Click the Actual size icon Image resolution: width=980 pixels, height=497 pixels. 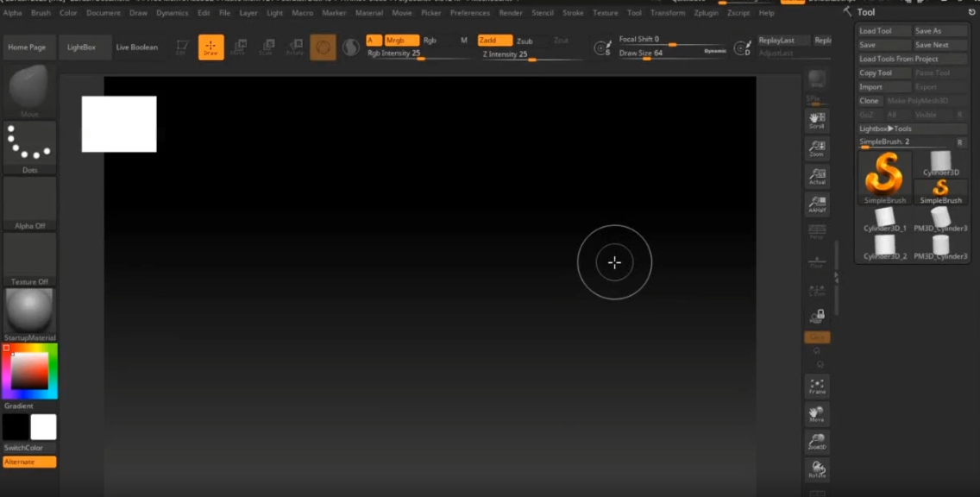tap(816, 177)
